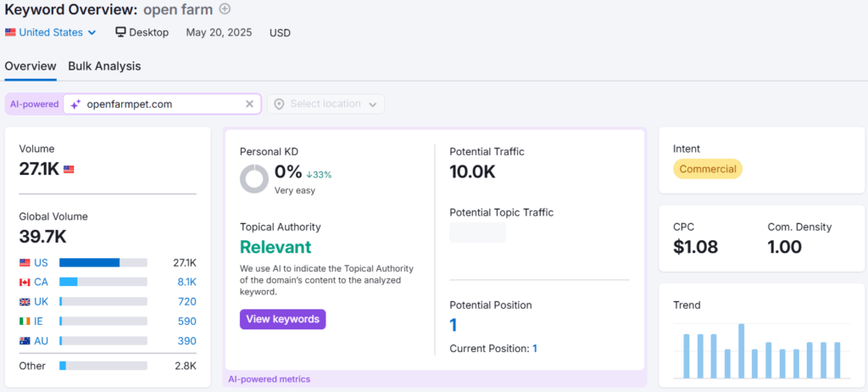Viewport: 868px width, 392px height.
Task: Click the location pin icon in Select location
Action: 279,104
